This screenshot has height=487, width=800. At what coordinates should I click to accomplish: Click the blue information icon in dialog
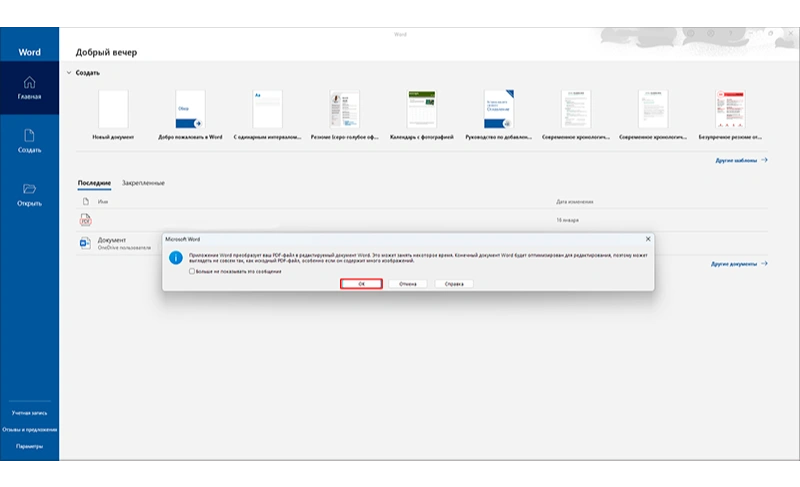176,258
